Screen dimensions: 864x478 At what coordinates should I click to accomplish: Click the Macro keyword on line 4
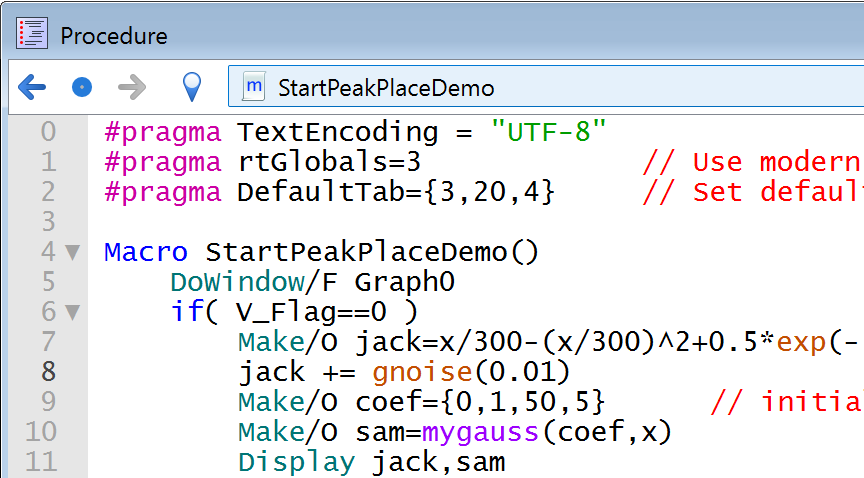[x=146, y=252]
